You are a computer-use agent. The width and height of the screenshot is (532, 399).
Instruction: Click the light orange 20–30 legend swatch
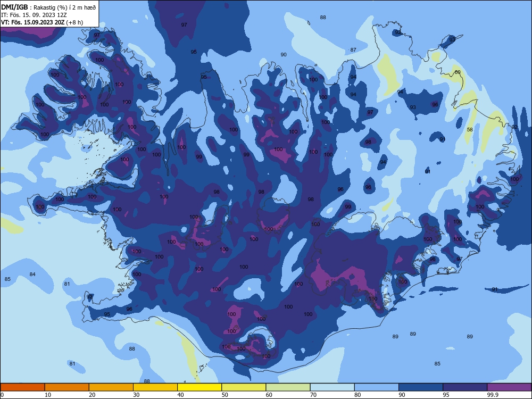(111, 387)
